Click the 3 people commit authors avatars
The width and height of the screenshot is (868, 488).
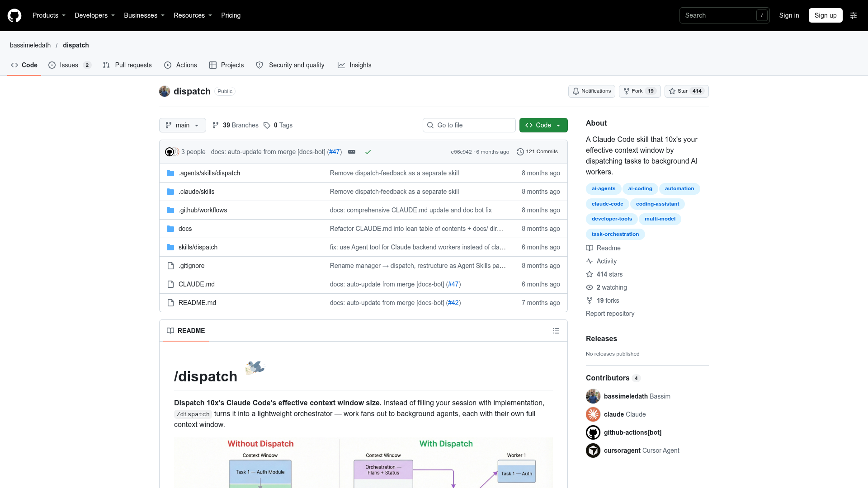pyautogui.click(x=172, y=152)
